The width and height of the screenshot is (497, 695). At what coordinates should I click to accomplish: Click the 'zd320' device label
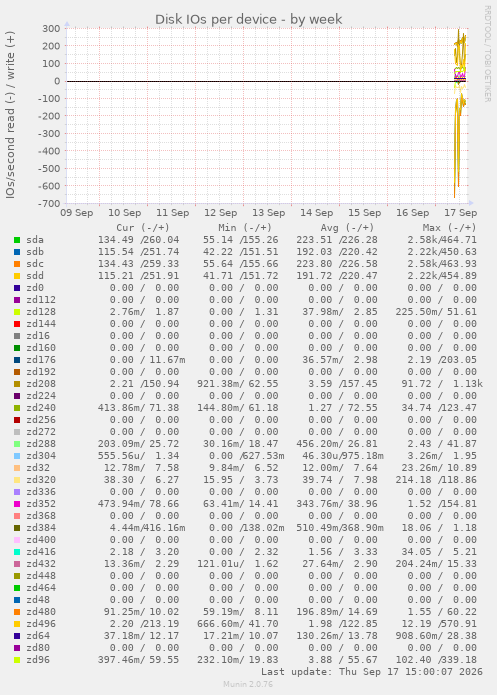(x=41, y=480)
